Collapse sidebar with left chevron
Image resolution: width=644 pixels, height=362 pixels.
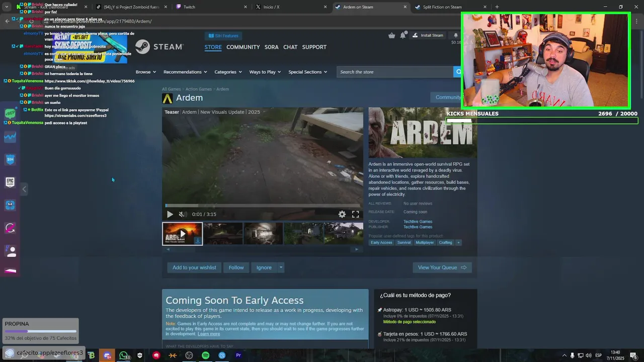pos(24,189)
